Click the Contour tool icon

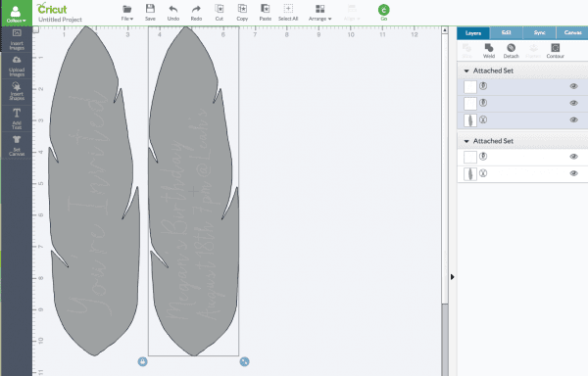pyautogui.click(x=555, y=48)
